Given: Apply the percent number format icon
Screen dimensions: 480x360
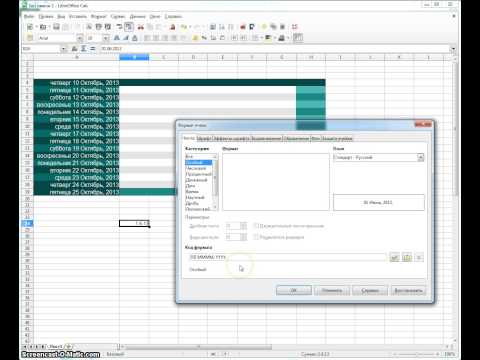Looking at the screenshot, I should pos(204,38).
